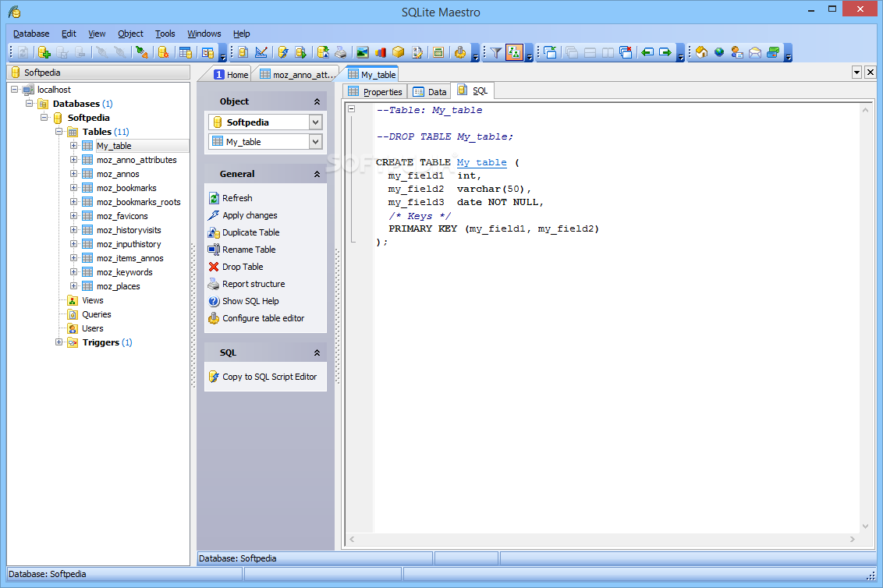This screenshot has width=883, height=588.
Task: Click the green right arrow toolbar icon
Action: click(x=665, y=52)
